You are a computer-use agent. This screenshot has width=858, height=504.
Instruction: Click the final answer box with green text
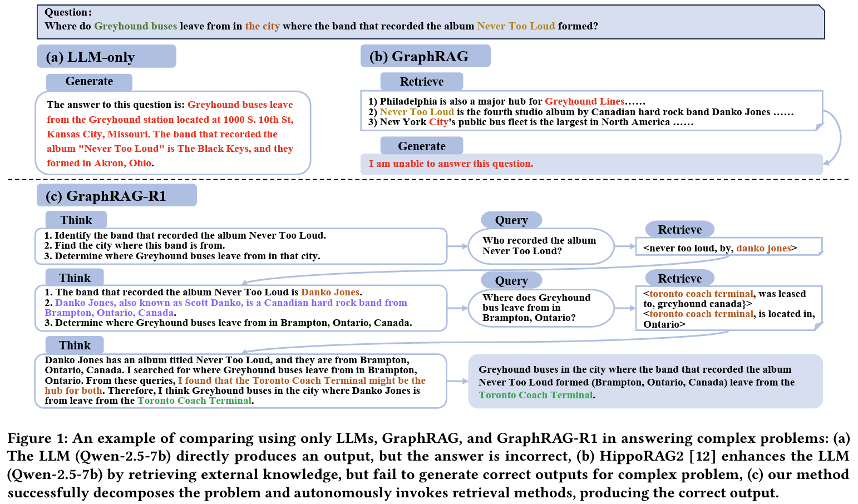tap(645, 382)
